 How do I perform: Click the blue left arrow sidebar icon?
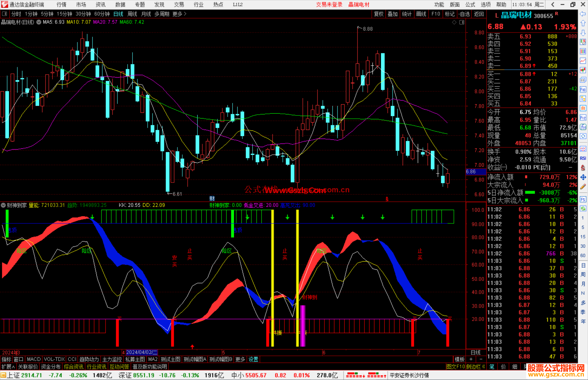583,14
